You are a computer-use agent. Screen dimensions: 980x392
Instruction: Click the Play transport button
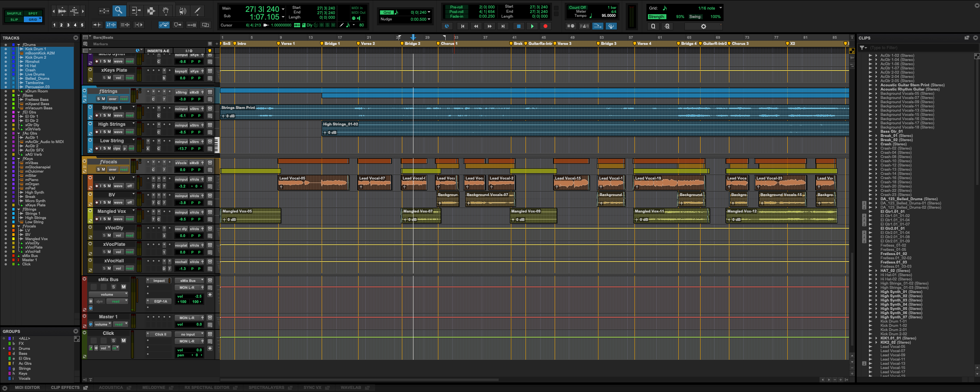coord(532,26)
